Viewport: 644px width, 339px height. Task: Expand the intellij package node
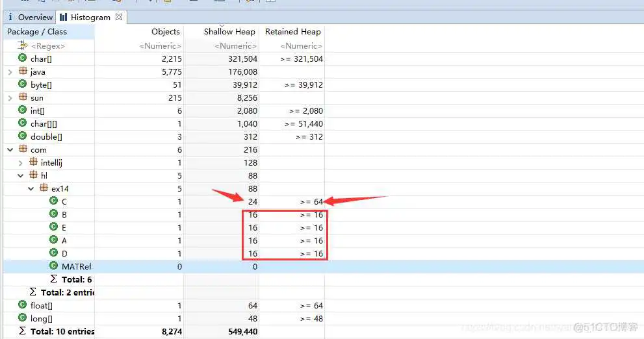pos(21,163)
